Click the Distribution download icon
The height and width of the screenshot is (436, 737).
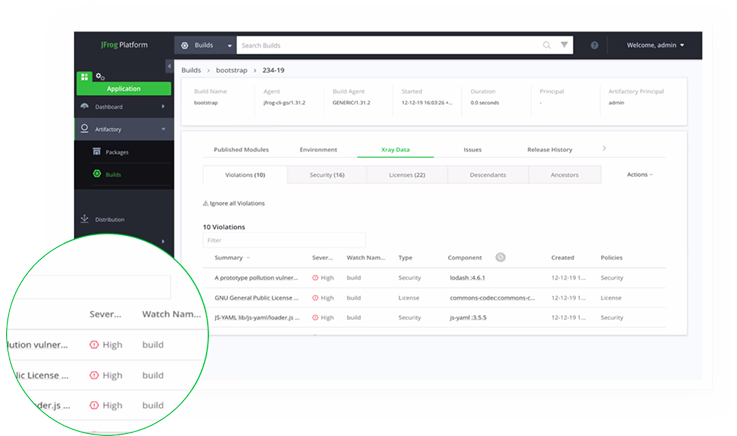[85, 219]
